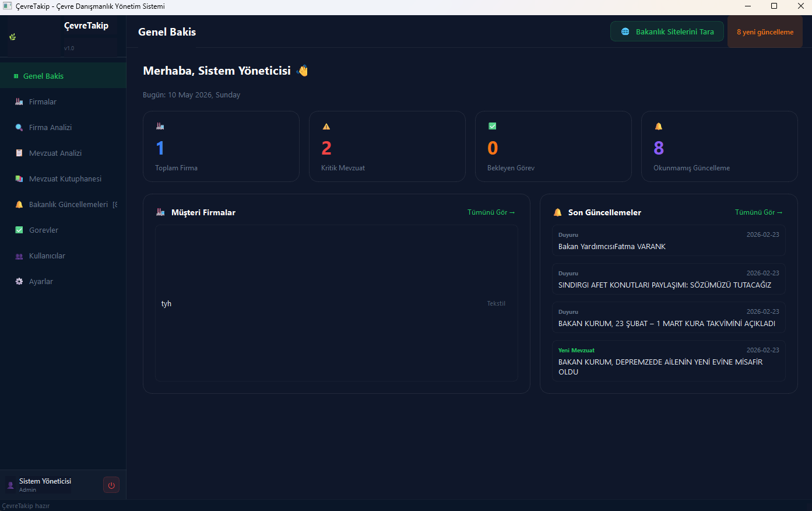The image size is (812, 511).
Task: Click the bell icon for Bakanlık Güncellemeleri
Action: coord(19,204)
